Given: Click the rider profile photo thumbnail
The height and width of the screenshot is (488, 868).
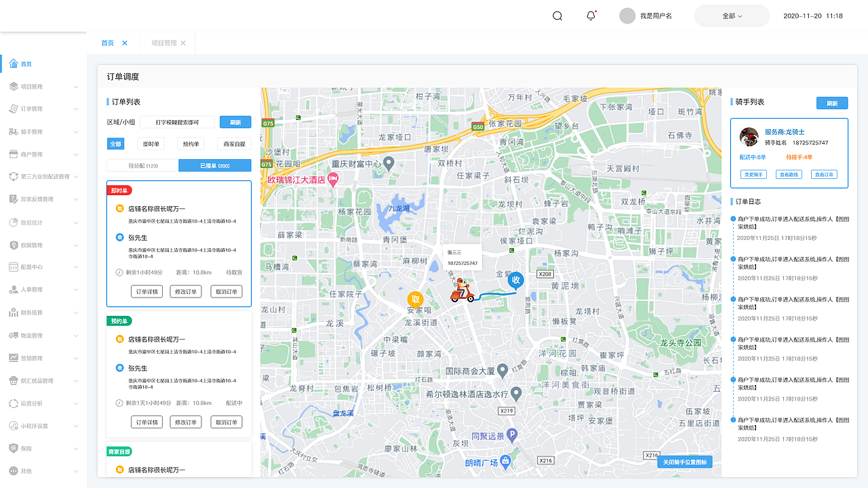Looking at the screenshot, I should [x=749, y=137].
